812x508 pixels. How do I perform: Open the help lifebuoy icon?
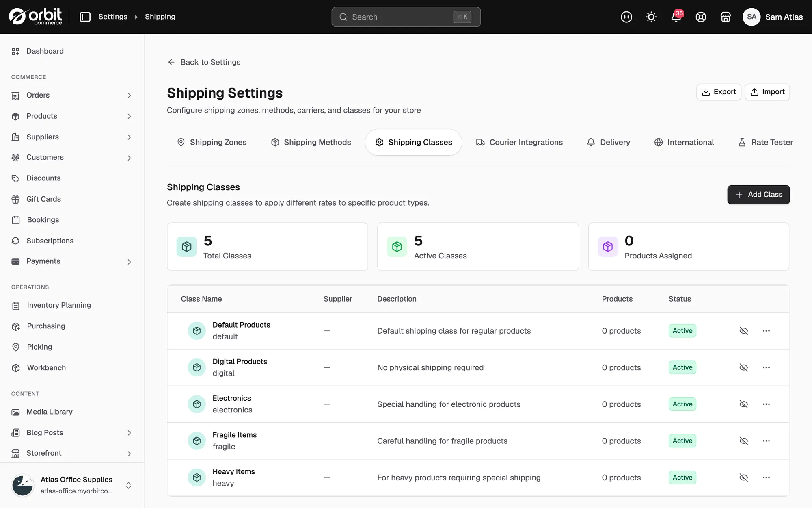click(x=701, y=17)
